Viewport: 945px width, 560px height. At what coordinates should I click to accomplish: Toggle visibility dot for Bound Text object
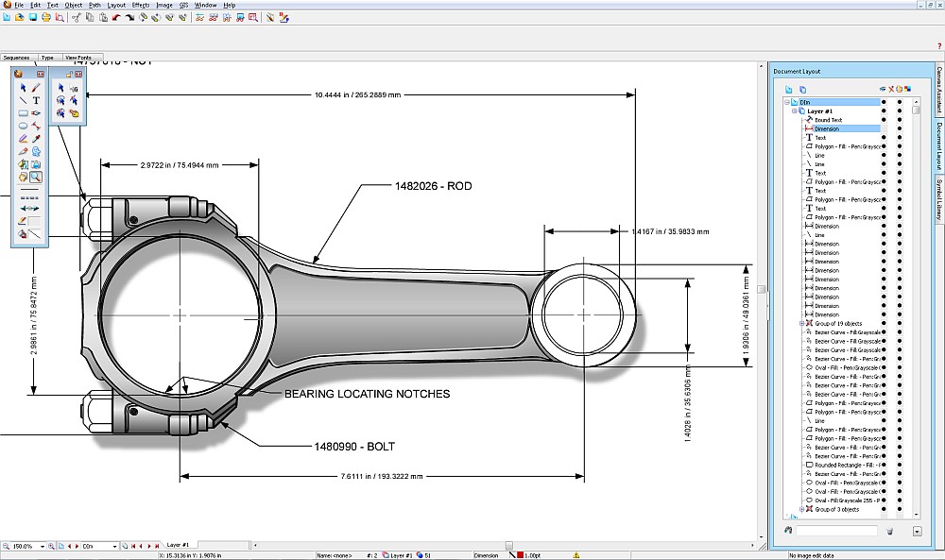883,120
